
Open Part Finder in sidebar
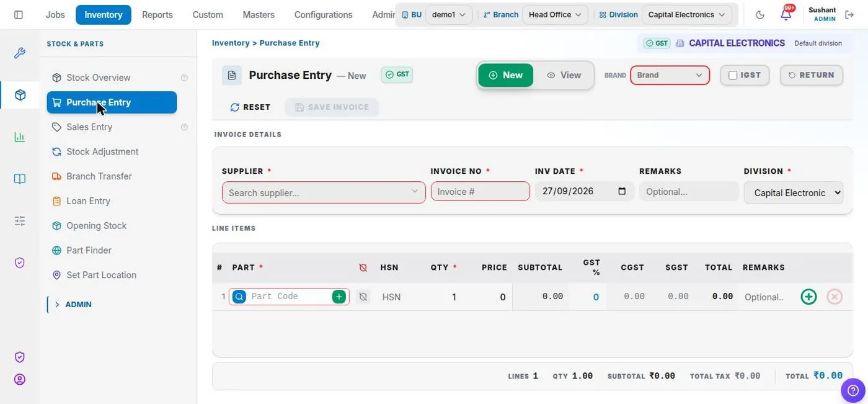tap(112, 250)
